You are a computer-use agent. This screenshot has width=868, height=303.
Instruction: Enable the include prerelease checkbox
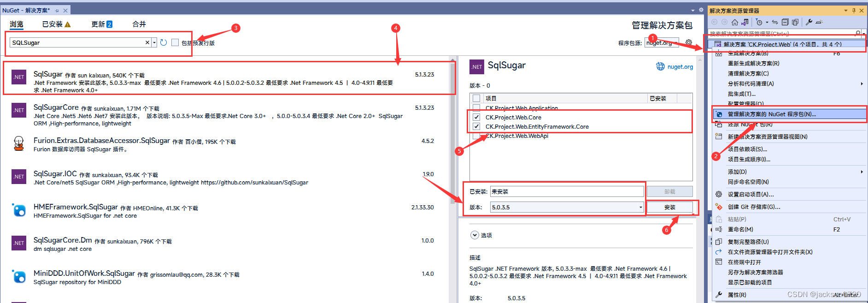pyautogui.click(x=175, y=42)
